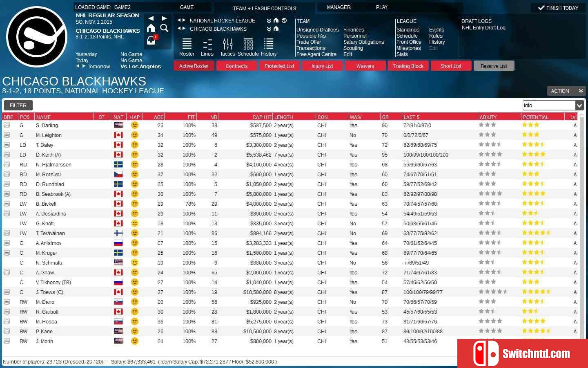Show the next day beside Tomorrow
This screenshot has height=368, width=588.
(84, 66)
